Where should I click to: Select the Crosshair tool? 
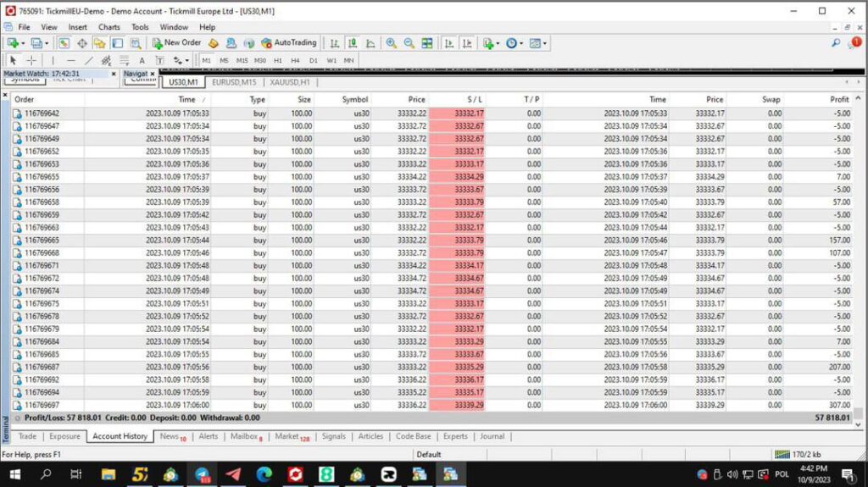click(x=31, y=60)
